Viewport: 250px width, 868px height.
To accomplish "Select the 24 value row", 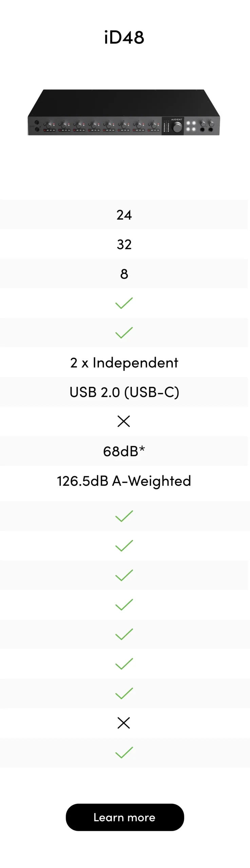I will (124, 215).
